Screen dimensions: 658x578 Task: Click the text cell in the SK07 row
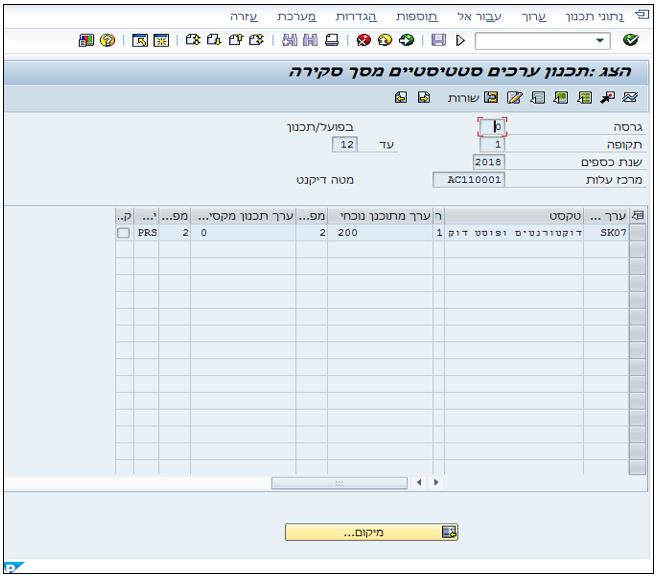click(514, 233)
